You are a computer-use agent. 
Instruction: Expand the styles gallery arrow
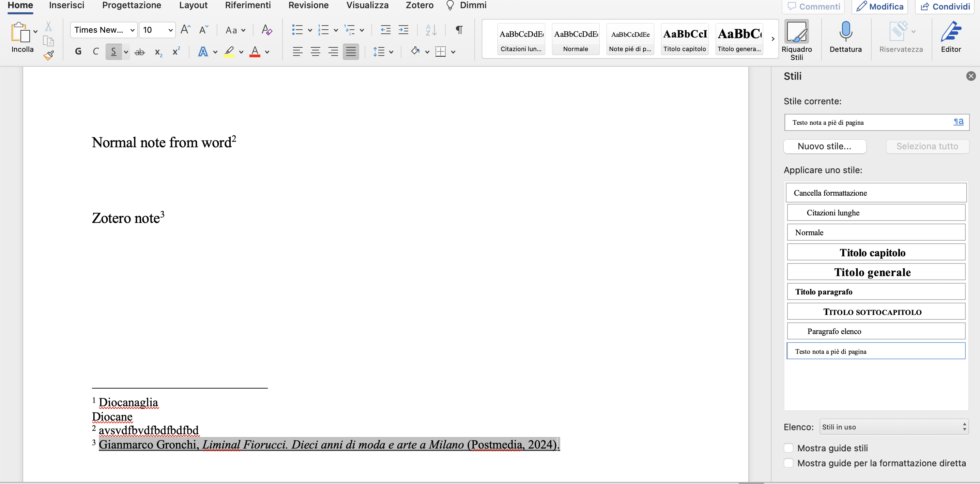click(x=773, y=39)
